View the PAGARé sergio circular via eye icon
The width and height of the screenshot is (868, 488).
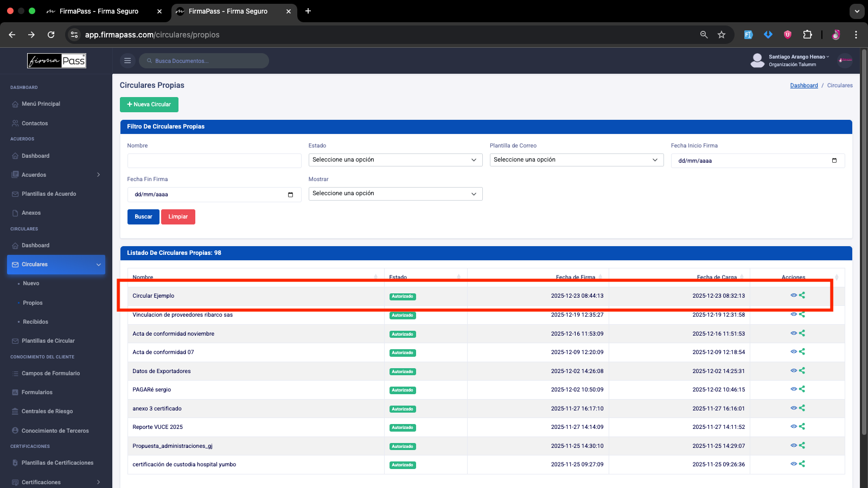pos(794,389)
